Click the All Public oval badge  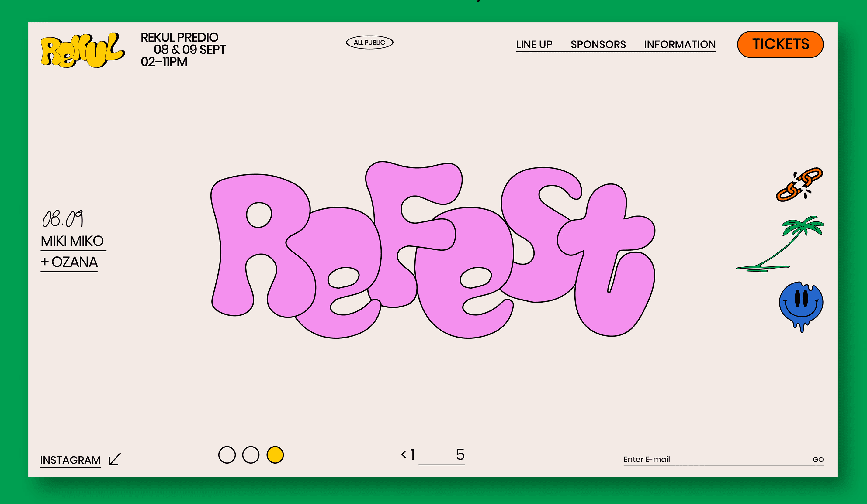click(369, 42)
